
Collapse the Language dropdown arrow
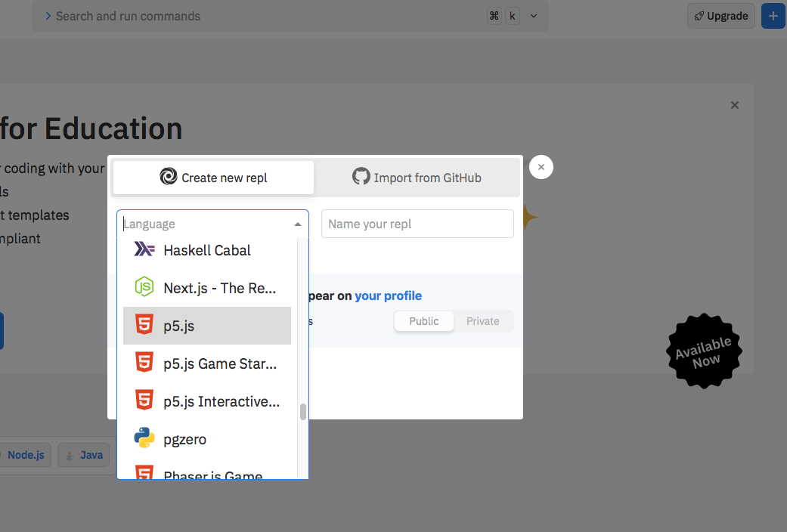click(x=298, y=224)
